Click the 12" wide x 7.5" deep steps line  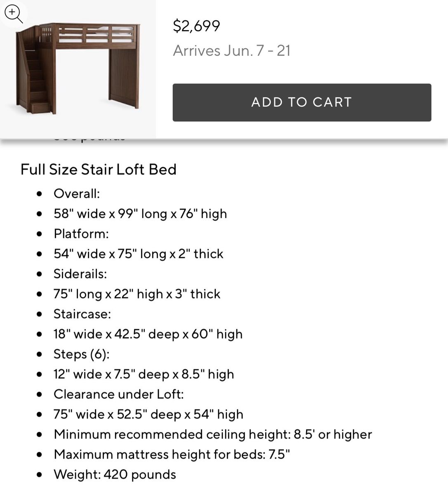pos(144,374)
